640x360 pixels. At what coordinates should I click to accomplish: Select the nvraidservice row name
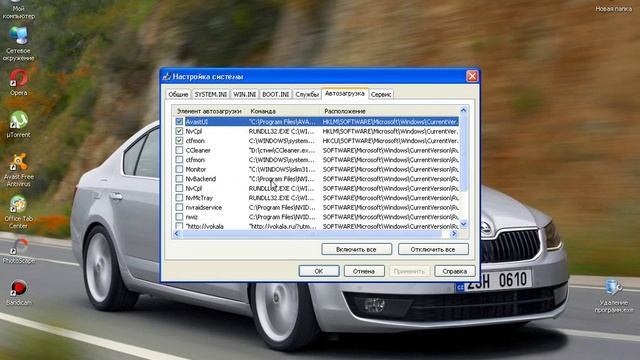tap(204, 207)
